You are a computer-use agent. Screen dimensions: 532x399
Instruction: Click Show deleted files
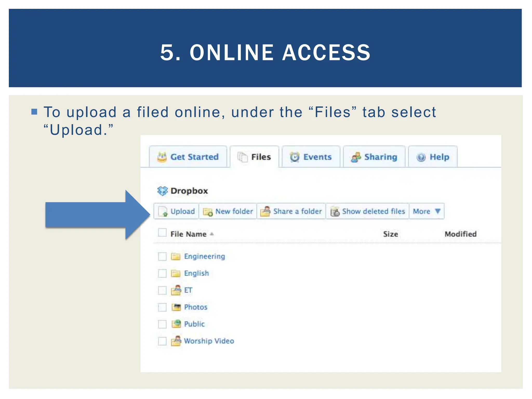coord(368,211)
